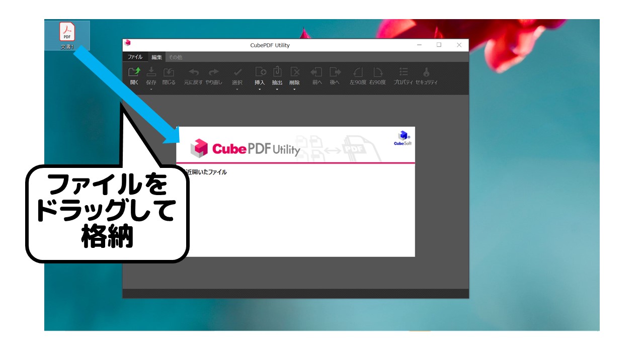Click the CubeSoft logo in the banner
This screenshot has height=362, width=644.
click(403, 138)
